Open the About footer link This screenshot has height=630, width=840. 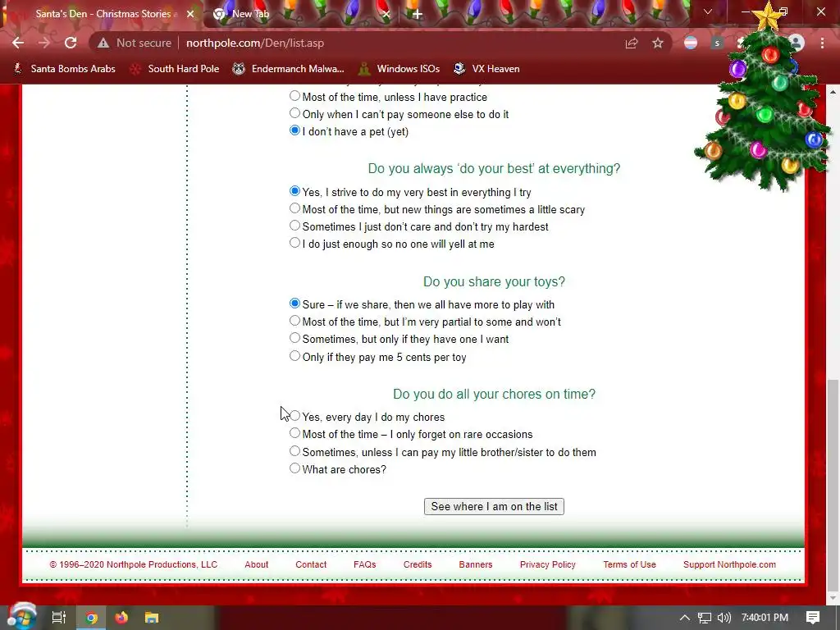coord(257,564)
